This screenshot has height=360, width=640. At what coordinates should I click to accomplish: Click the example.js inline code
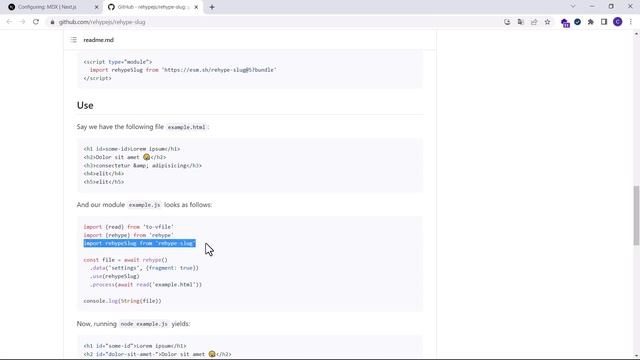pos(144,205)
